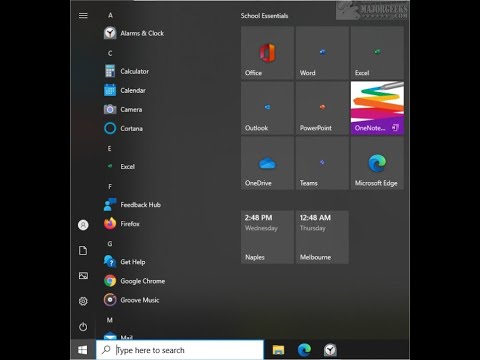Click the Melbourne clock tile
This screenshot has height=360, width=480.
click(x=322, y=237)
